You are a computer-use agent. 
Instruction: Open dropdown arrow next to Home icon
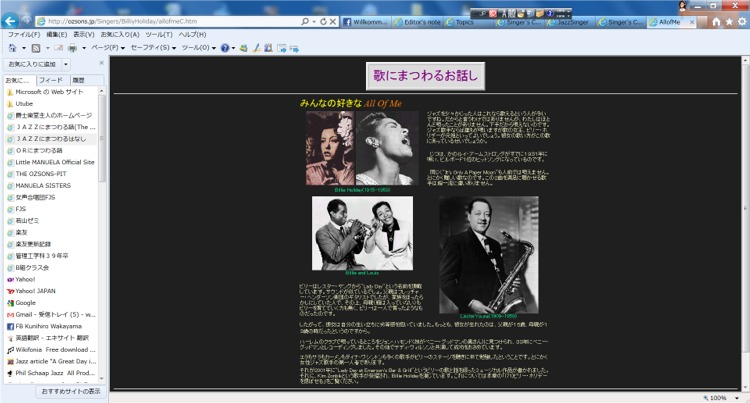[23, 48]
